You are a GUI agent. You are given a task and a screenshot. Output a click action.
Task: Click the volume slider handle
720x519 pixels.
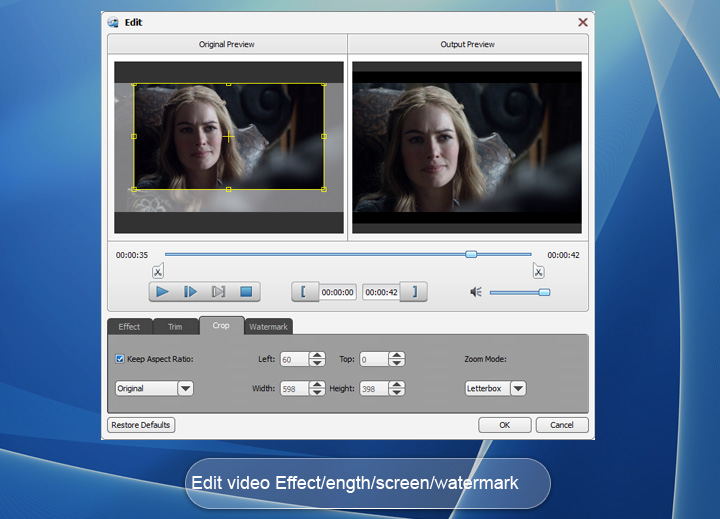[544, 292]
